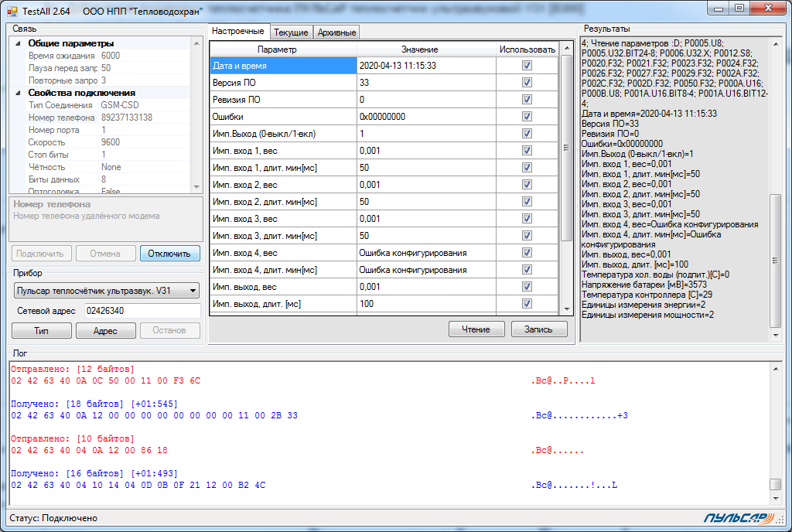Switch to the Текущие tab
Image resolution: width=792 pixels, height=532 pixels.
coord(291,32)
